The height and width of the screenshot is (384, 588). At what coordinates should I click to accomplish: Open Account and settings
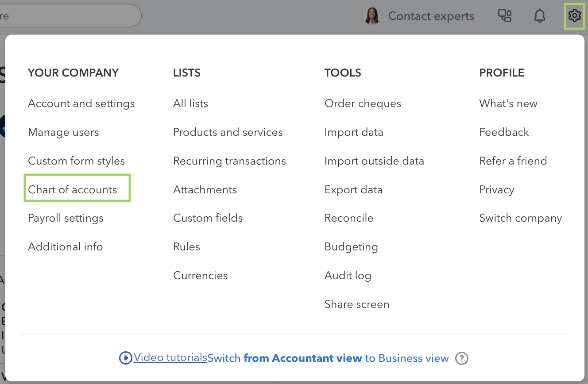81,104
